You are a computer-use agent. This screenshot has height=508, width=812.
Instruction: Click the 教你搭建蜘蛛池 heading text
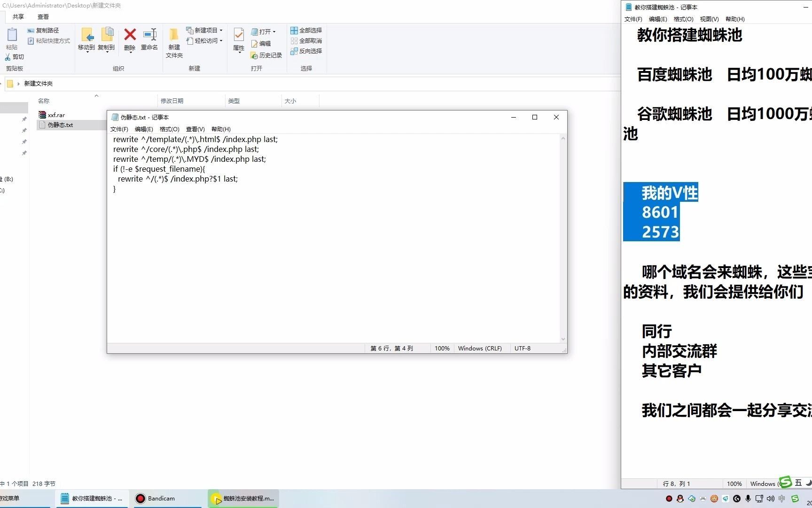coord(689,35)
